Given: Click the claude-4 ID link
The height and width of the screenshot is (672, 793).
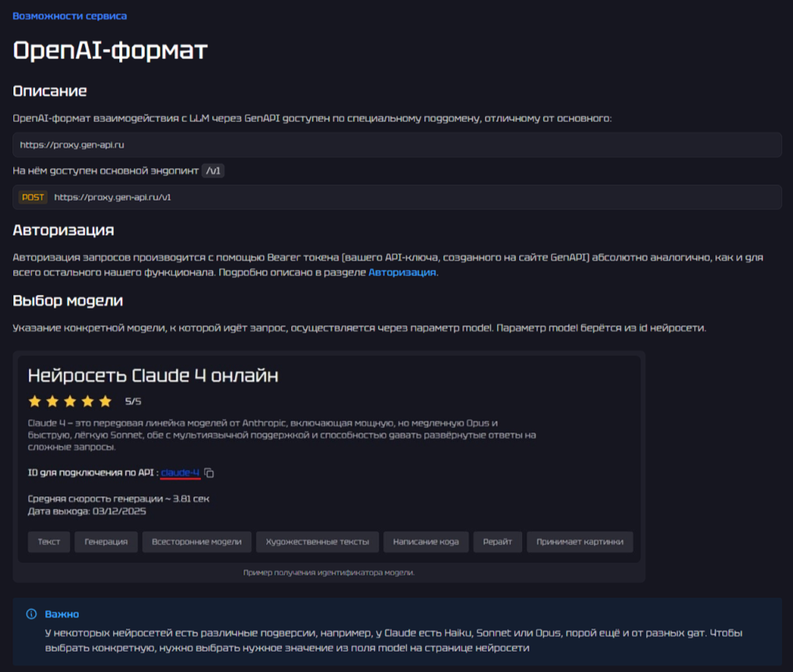Looking at the screenshot, I should point(181,473).
